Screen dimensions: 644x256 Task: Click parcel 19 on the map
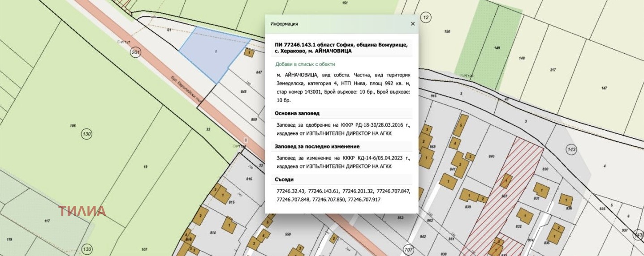(145, 166)
